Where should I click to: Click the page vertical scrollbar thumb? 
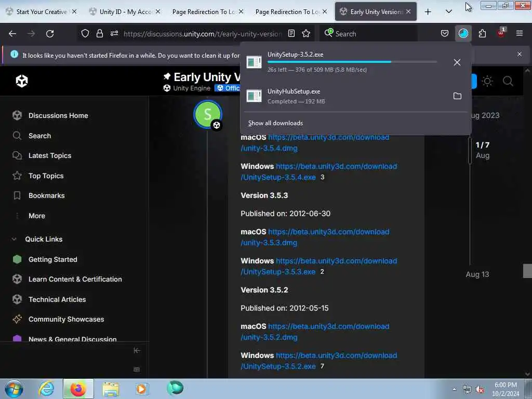coord(527,271)
